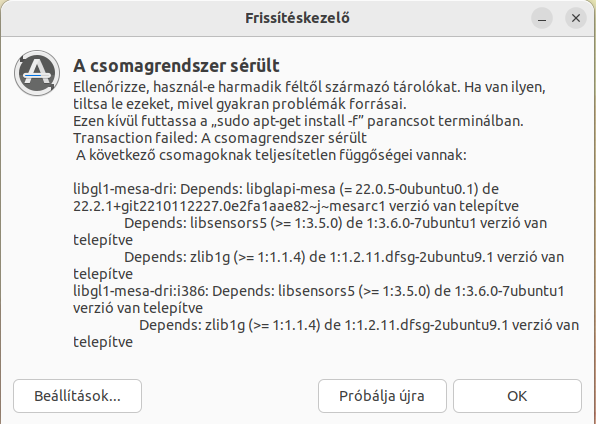Retry with the Próbálja újra button

pos(382,396)
